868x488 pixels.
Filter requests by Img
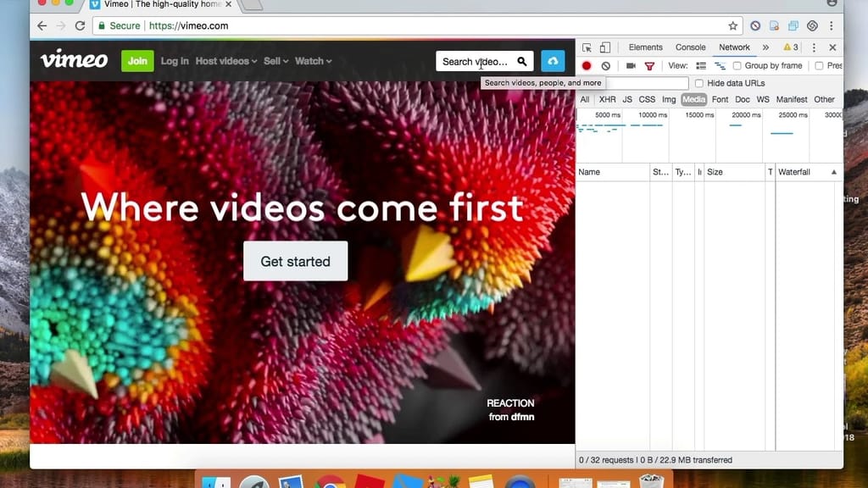669,100
